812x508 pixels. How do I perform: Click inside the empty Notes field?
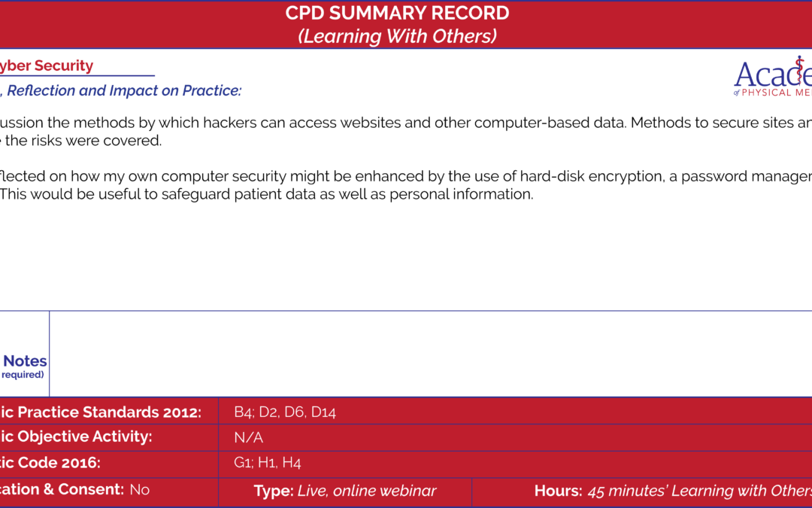431,354
